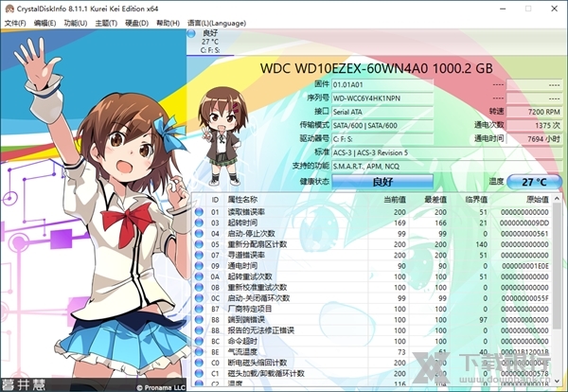Click status orb for 04 启动-停止次数
Screen dimensions: 568x392
(x=199, y=234)
